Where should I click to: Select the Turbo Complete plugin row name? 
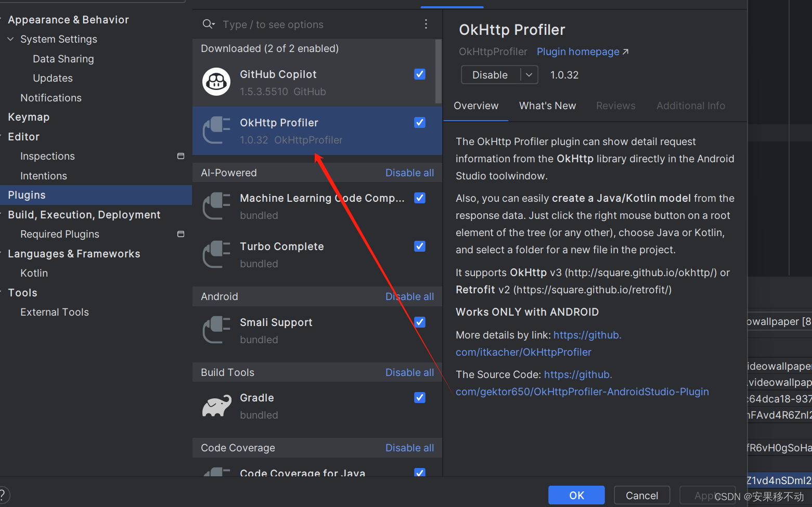tap(281, 246)
